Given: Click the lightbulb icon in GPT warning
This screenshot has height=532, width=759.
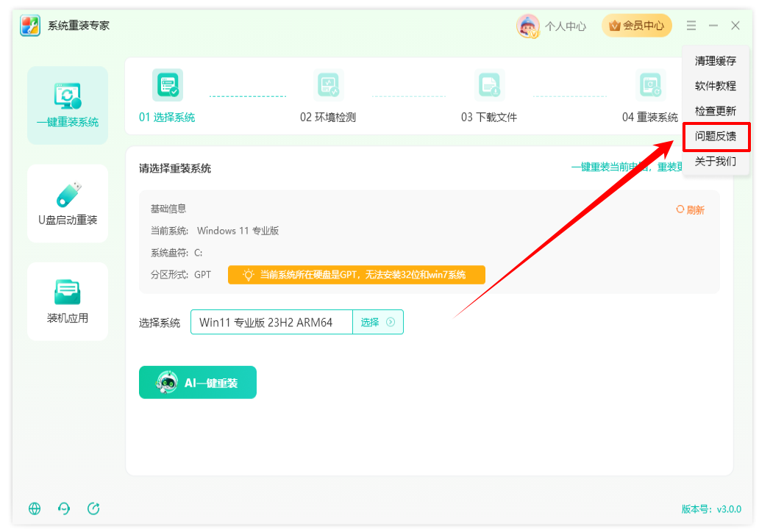Looking at the screenshot, I should (x=249, y=275).
